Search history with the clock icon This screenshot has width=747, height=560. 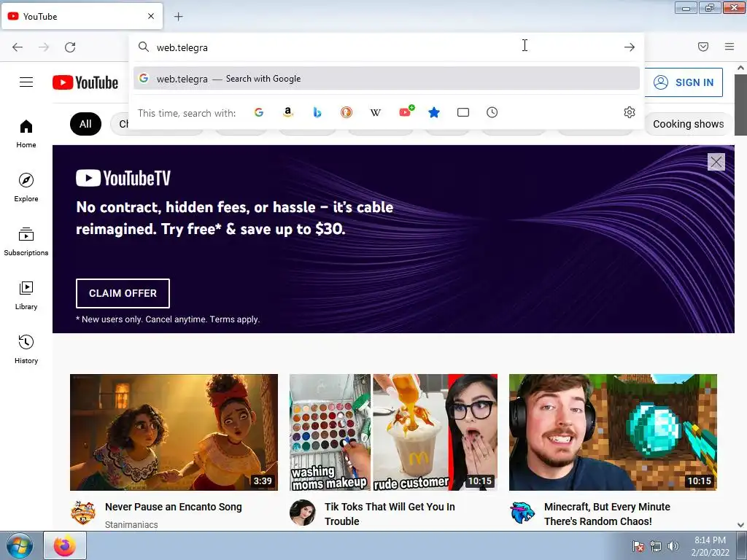tap(492, 112)
